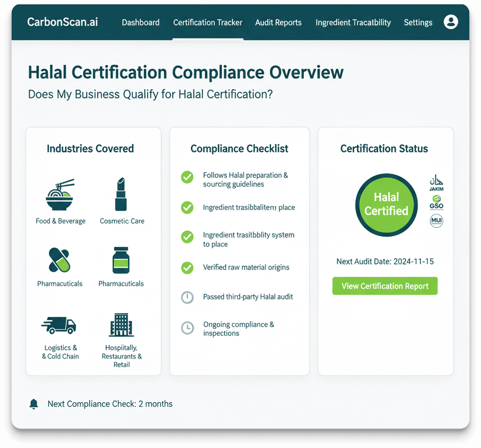This screenshot has width=481, height=448.
Task: Click the View Certification Report button
Action: pyautogui.click(x=385, y=286)
